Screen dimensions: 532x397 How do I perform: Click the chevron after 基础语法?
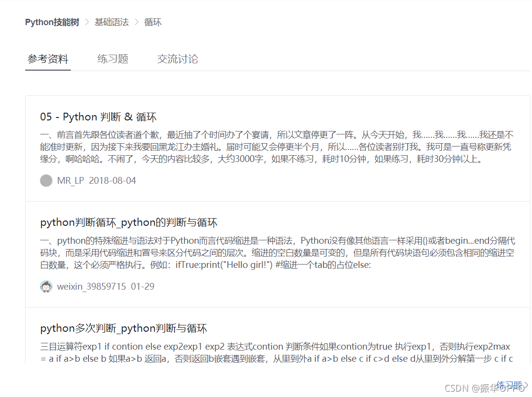[137, 22]
